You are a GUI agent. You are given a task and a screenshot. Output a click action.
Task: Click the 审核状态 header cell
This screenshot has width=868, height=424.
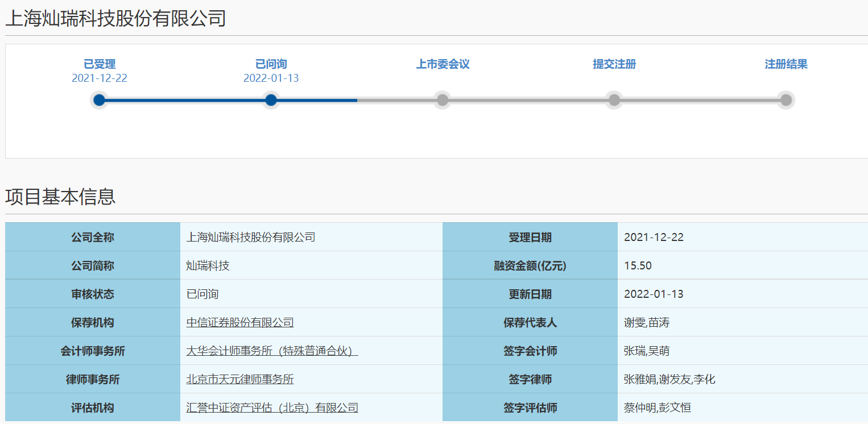[93, 294]
